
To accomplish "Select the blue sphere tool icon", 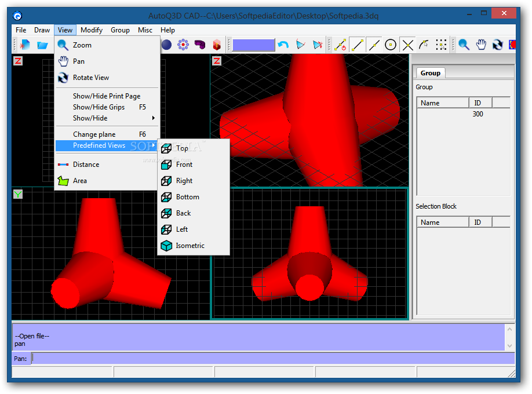I will (166, 45).
